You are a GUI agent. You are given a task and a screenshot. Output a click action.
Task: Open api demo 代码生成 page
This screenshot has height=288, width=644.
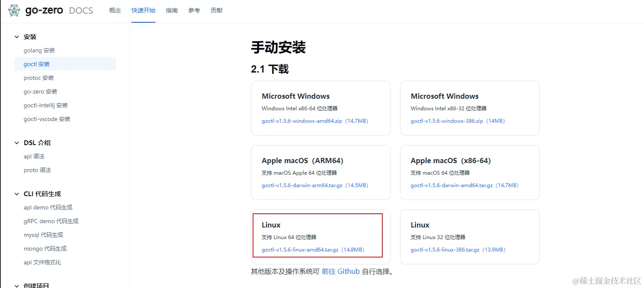[48, 207]
